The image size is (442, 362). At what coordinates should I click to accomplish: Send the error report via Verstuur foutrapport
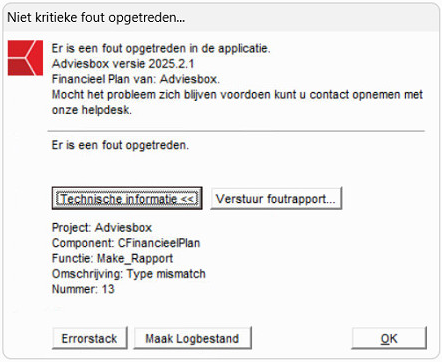[x=276, y=198]
